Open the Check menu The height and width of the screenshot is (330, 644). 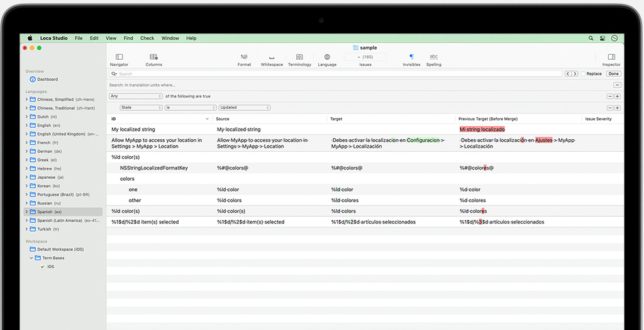click(147, 38)
